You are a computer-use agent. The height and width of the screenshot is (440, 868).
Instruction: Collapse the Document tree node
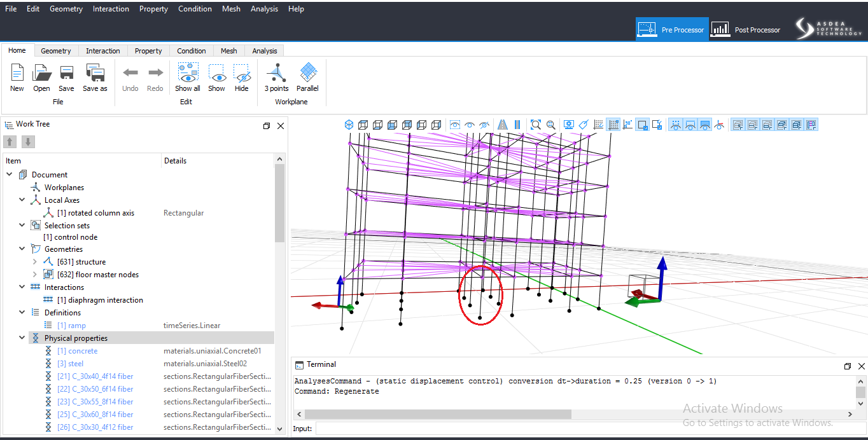(10, 175)
